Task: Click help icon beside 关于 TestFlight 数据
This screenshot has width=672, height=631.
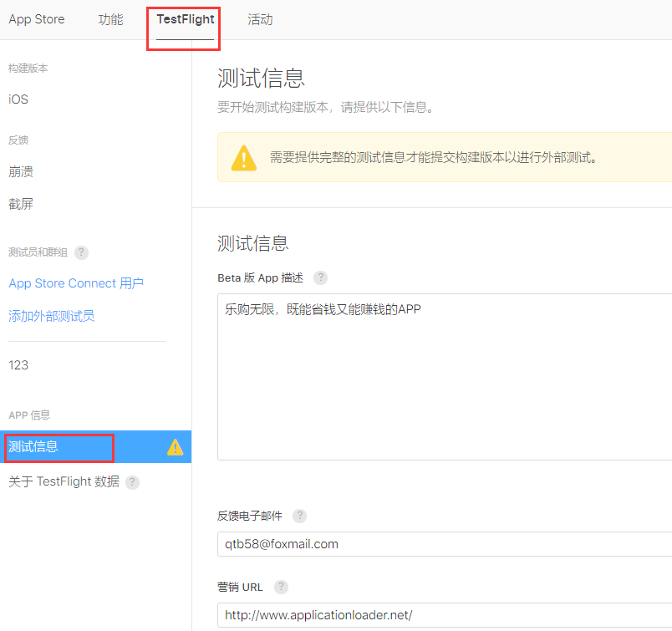Action: [132, 482]
